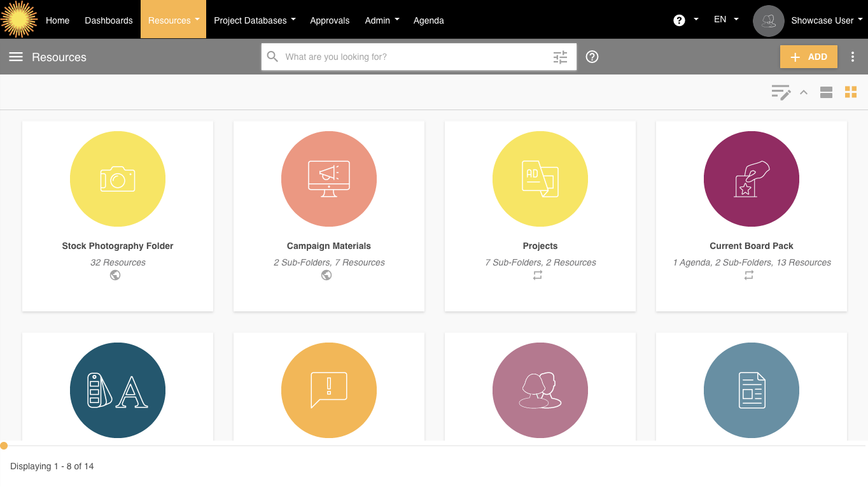Open the Stock Photography Folder camera icon
The height and width of the screenshot is (489, 868).
118,179
